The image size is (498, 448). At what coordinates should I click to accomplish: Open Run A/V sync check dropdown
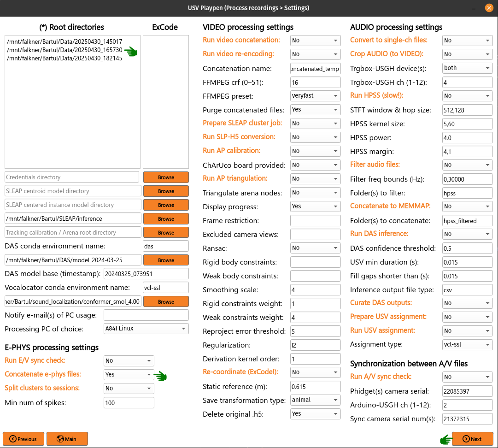coord(467,377)
